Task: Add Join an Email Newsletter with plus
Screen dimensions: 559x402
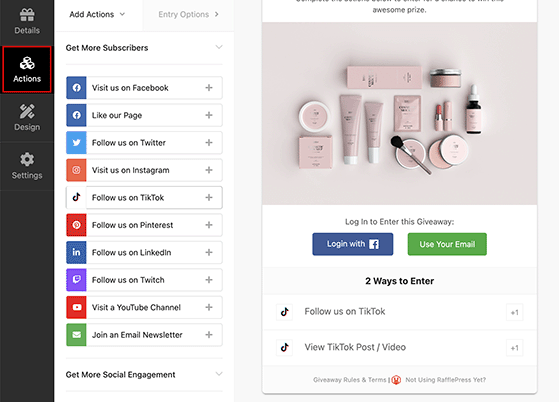Action: 209,335
